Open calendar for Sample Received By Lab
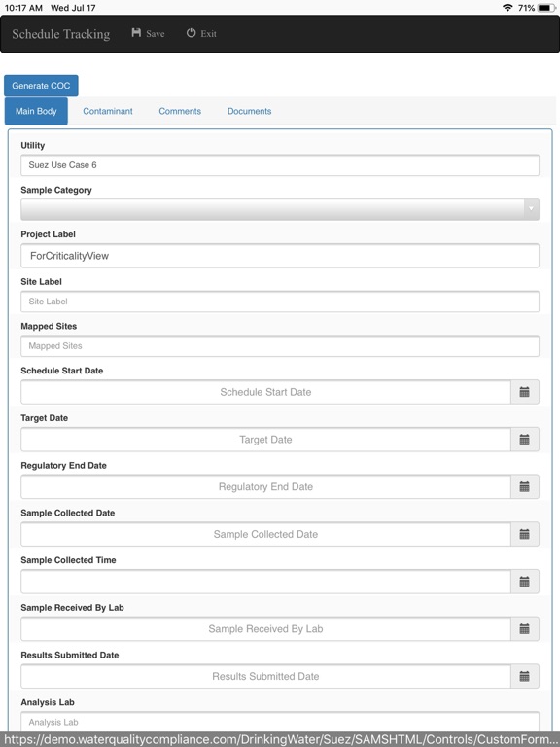Screen dimensions: 560x747 point(525,629)
